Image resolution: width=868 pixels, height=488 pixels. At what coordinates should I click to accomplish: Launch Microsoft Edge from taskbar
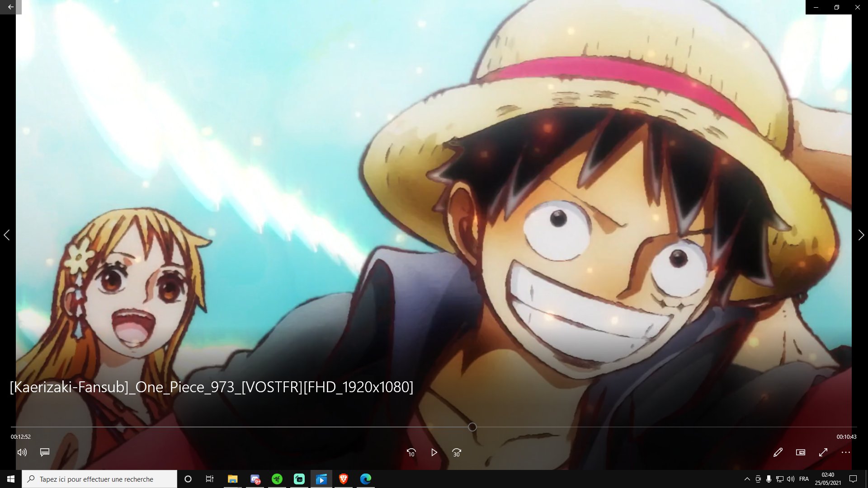(x=366, y=479)
